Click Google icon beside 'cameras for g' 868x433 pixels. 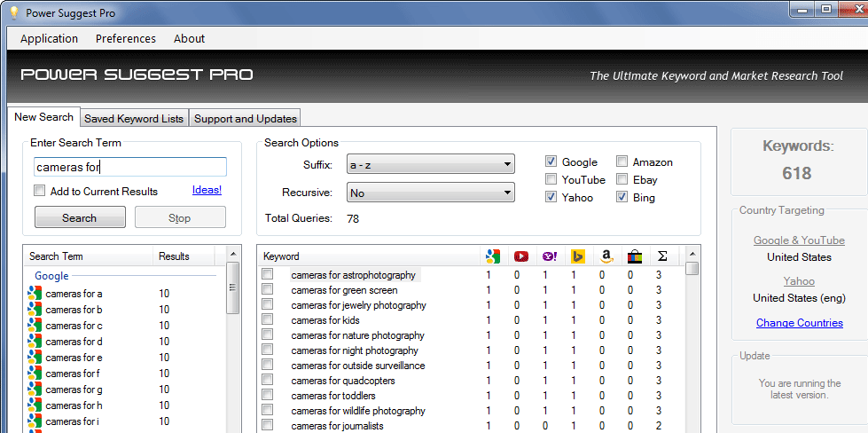35,390
